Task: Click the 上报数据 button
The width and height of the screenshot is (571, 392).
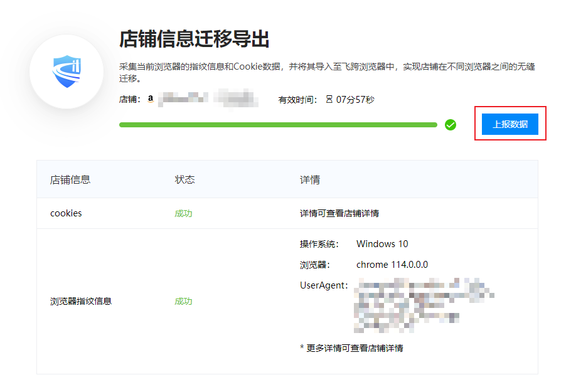Action: pos(510,124)
